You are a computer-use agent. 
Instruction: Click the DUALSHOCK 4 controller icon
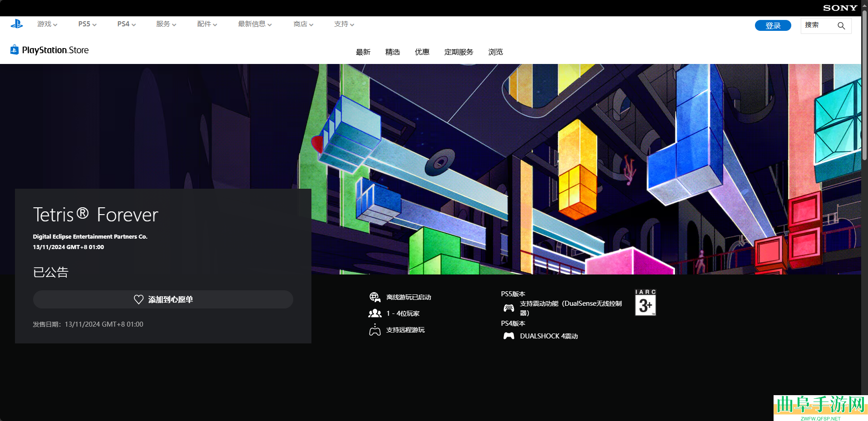509,336
